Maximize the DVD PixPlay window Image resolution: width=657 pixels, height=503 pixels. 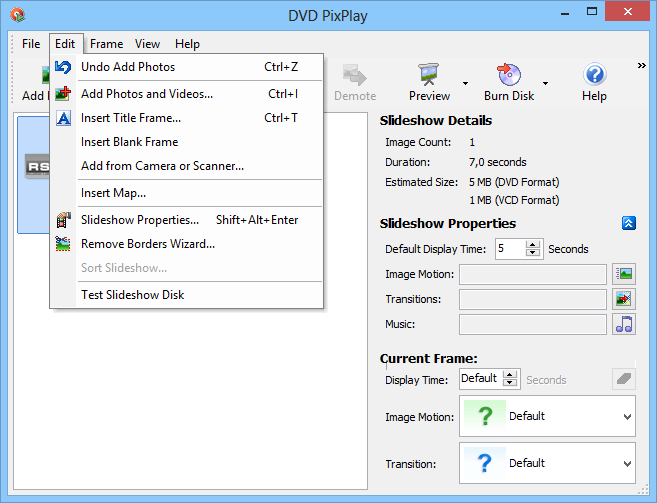coord(592,12)
